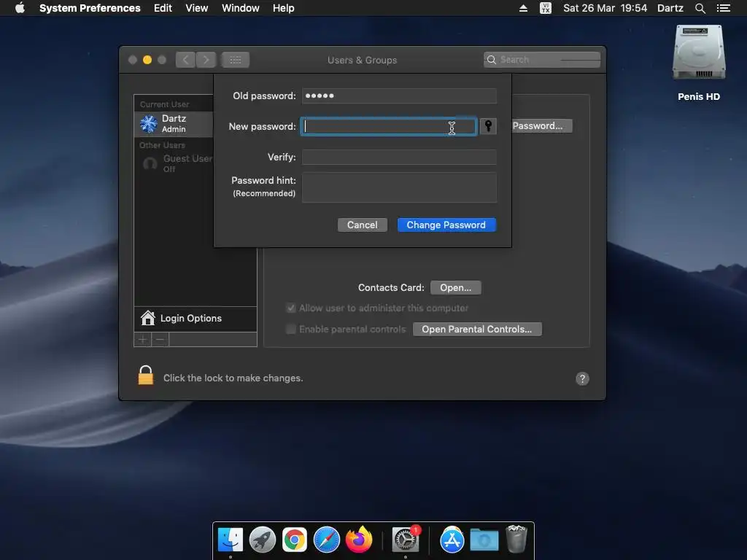Open Firefox from the dock
This screenshot has width=747, height=560.
[359, 540]
